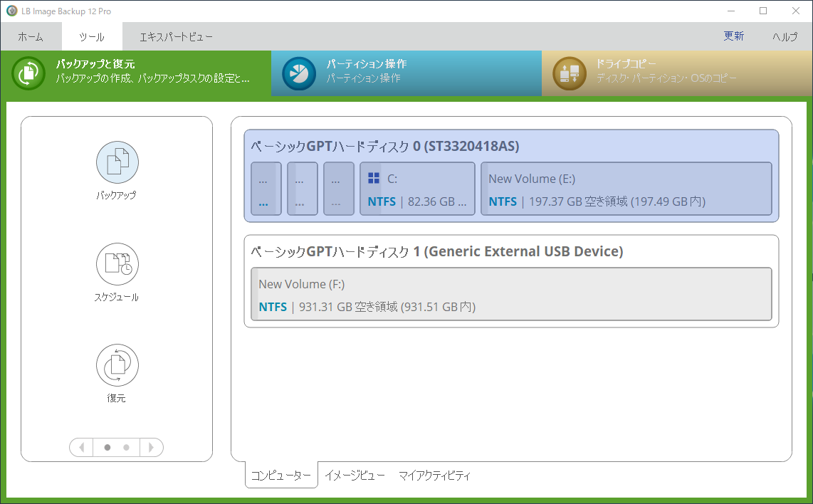The image size is (813, 504).
Task: Click the Windows logo on C: partition
Action: (x=374, y=179)
